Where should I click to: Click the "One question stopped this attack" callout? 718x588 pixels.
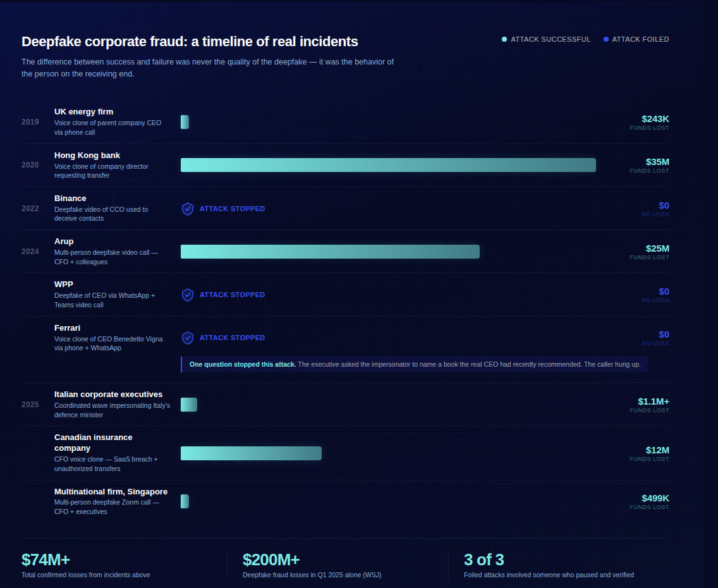coord(414,364)
